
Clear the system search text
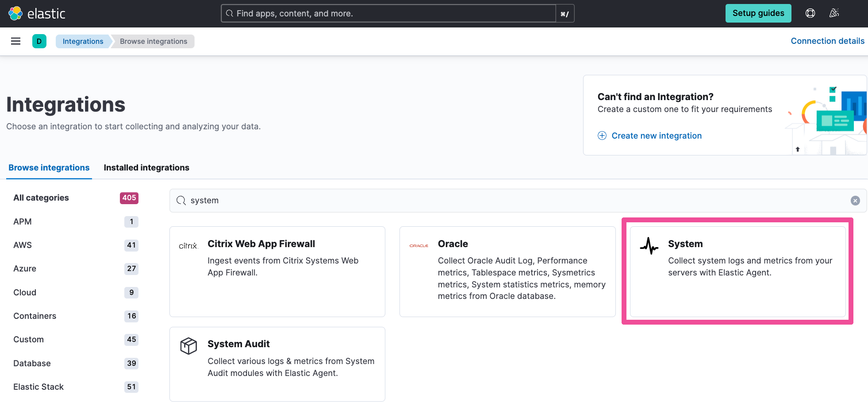point(855,201)
